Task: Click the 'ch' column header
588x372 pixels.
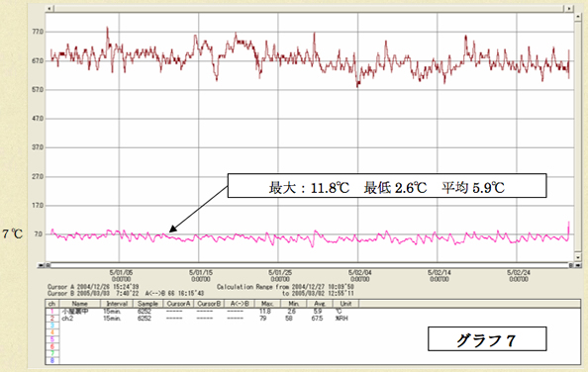Action: click(52, 304)
